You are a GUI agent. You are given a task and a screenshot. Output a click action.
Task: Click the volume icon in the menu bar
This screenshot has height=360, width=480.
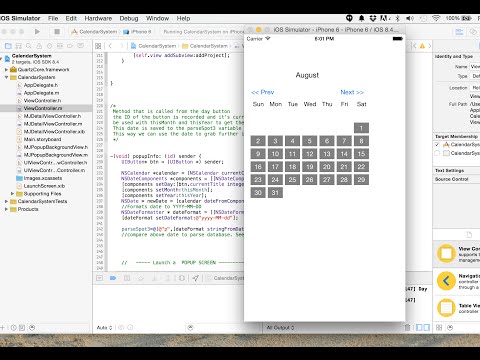point(410,18)
